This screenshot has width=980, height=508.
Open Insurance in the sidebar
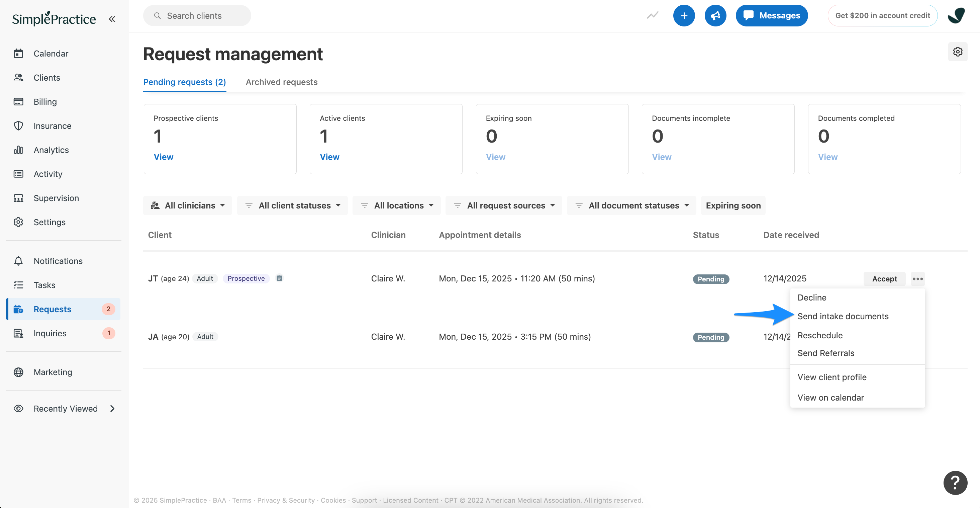tap(52, 126)
